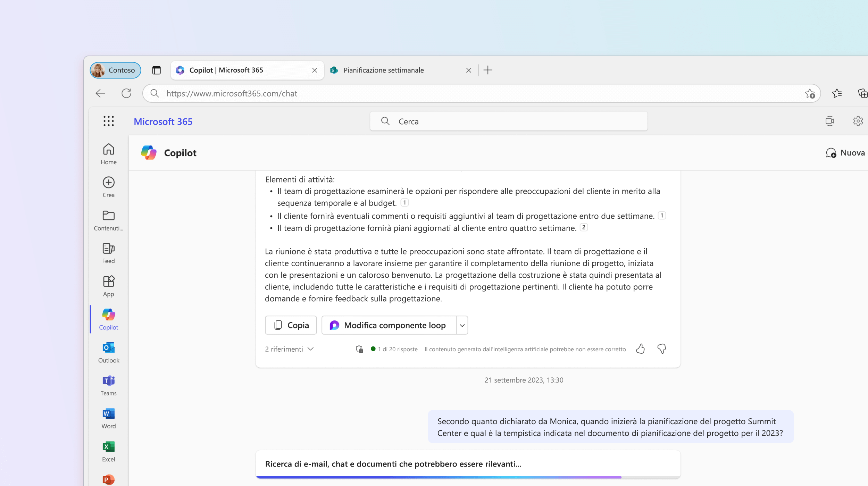Viewport: 868px width, 486px height.
Task: Open dropdown arrow beside Modifica componente loop
Action: (462, 325)
